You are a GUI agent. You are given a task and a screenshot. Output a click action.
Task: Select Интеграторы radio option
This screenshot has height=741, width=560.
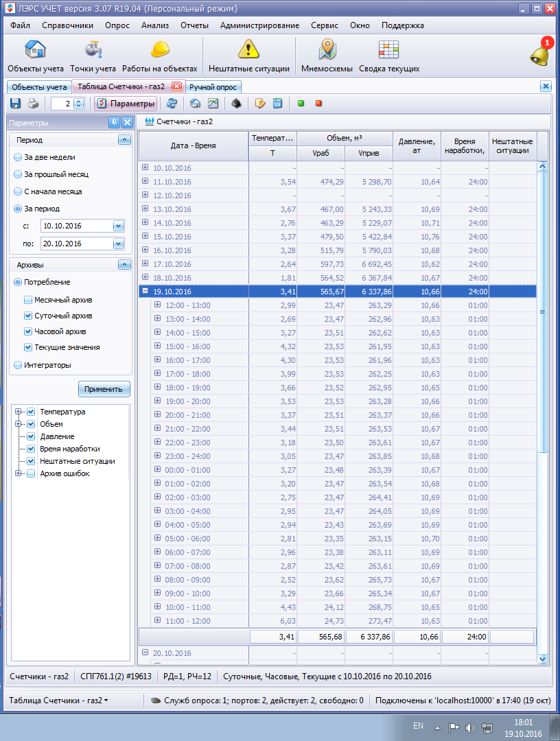click(x=42, y=365)
